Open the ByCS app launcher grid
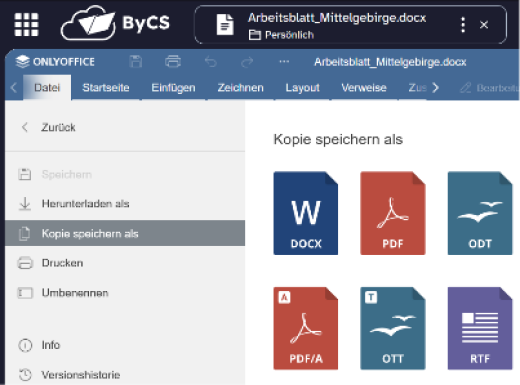520x385 pixels. click(x=26, y=24)
